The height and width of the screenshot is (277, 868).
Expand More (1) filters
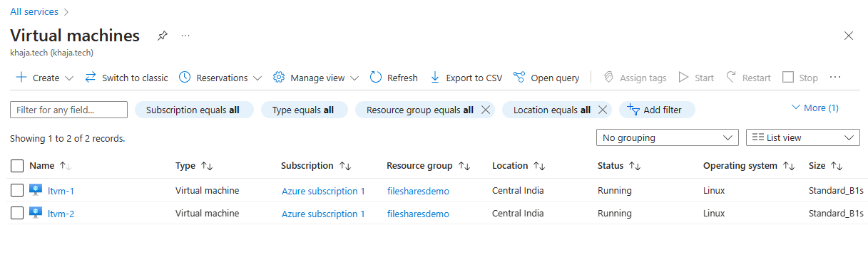pos(815,108)
